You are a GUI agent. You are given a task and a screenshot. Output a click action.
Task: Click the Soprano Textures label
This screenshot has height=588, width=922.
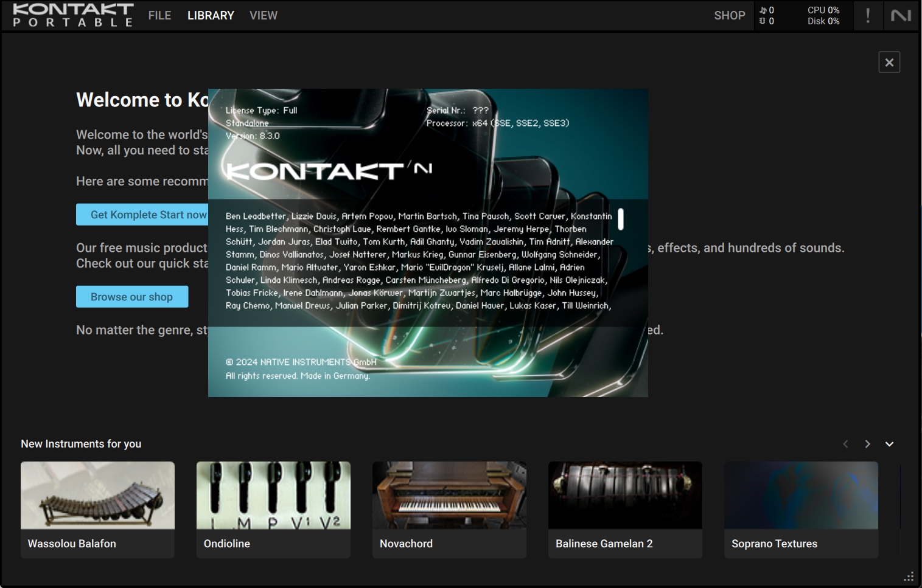pyautogui.click(x=774, y=544)
